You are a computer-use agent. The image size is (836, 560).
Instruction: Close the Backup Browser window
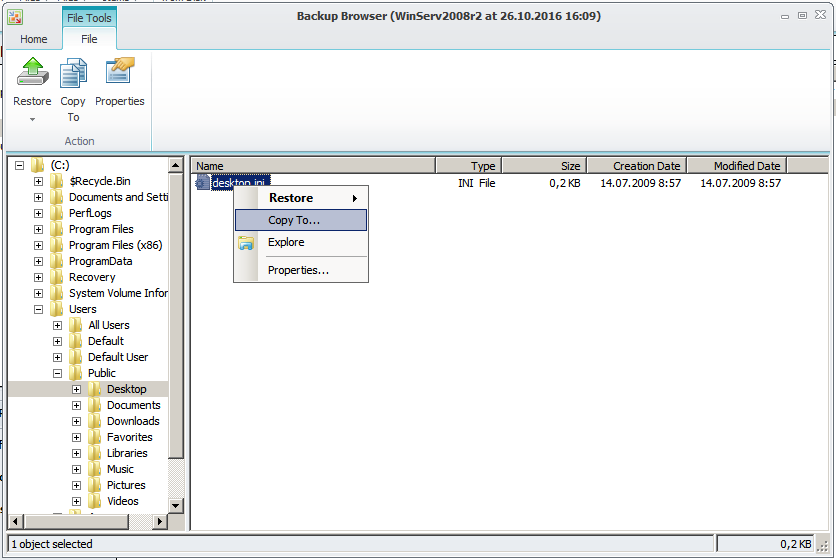821,15
